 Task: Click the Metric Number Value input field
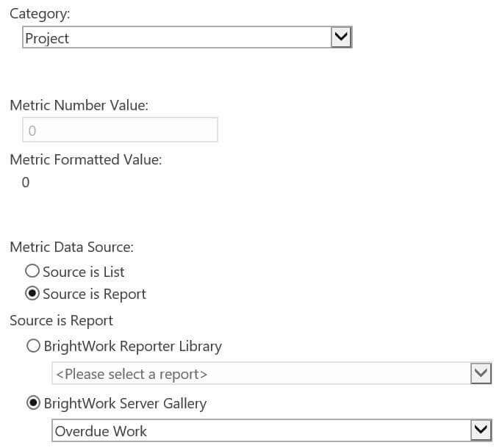click(x=120, y=129)
